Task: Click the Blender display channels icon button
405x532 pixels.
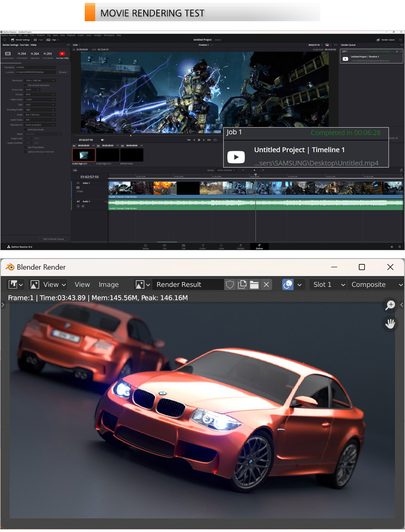Action: [x=288, y=285]
